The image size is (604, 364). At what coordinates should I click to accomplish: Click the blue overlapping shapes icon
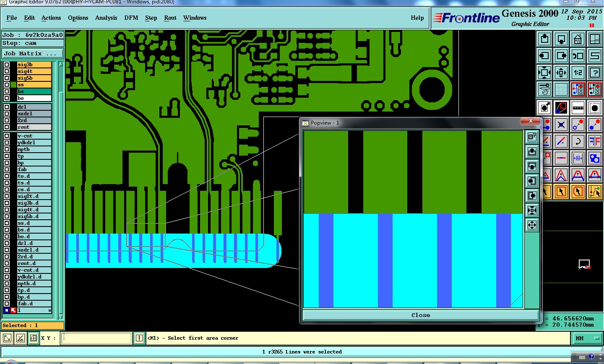(x=595, y=158)
